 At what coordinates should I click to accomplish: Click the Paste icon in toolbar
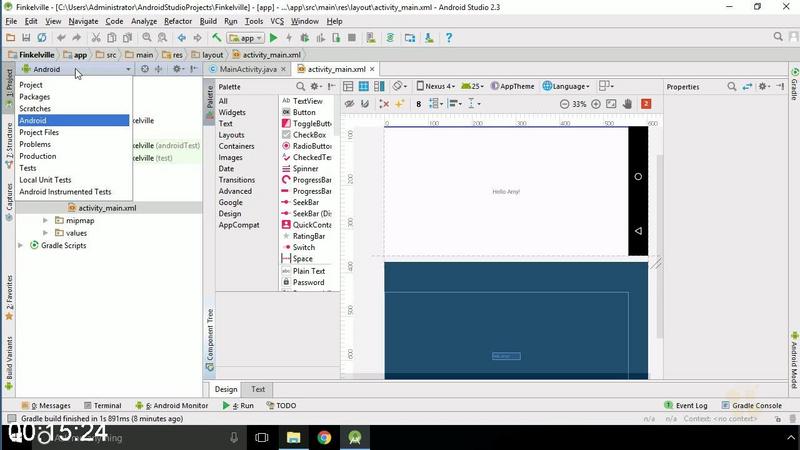point(128,38)
